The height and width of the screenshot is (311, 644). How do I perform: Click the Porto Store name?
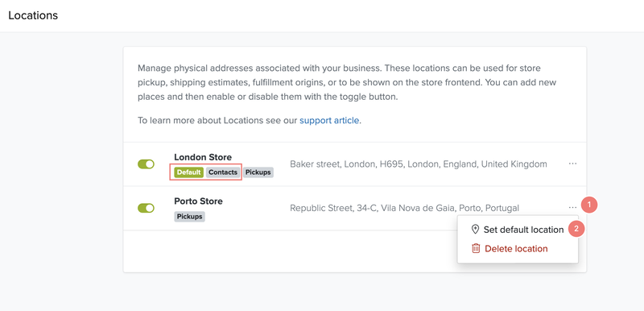(198, 201)
